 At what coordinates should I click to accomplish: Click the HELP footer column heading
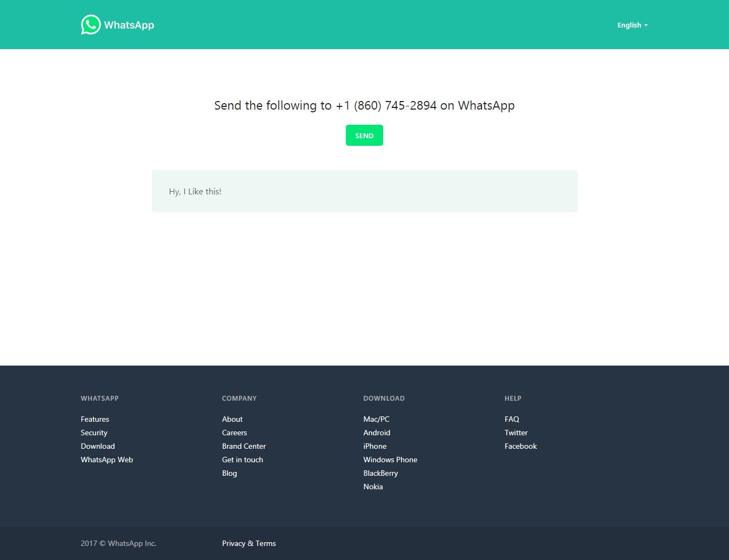513,399
